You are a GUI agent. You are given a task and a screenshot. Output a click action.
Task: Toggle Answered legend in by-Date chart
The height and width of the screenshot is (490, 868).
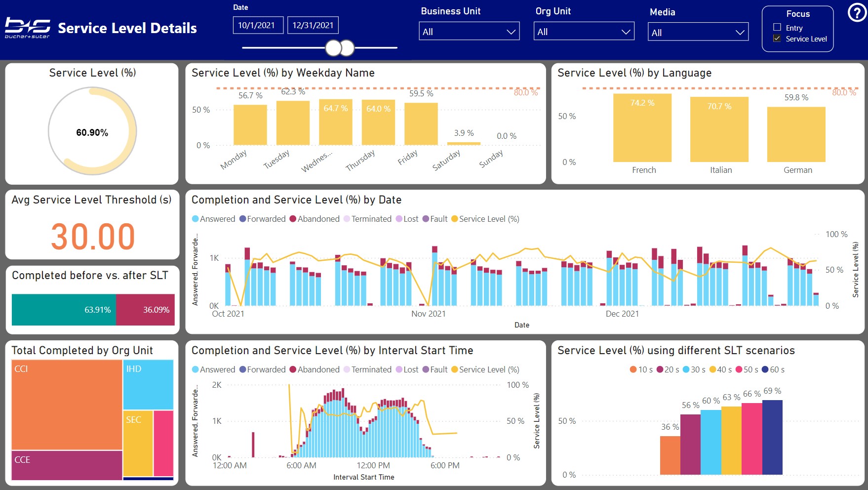(x=213, y=219)
